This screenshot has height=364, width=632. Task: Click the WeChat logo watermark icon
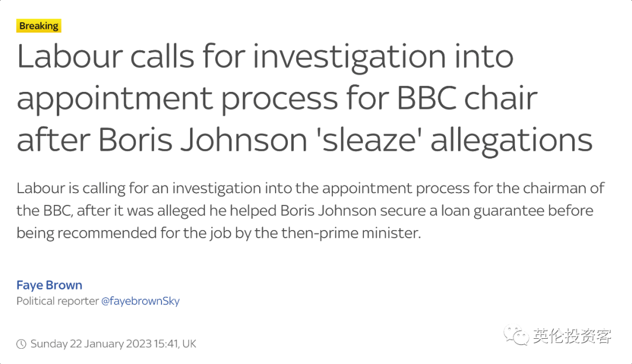[x=516, y=336]
